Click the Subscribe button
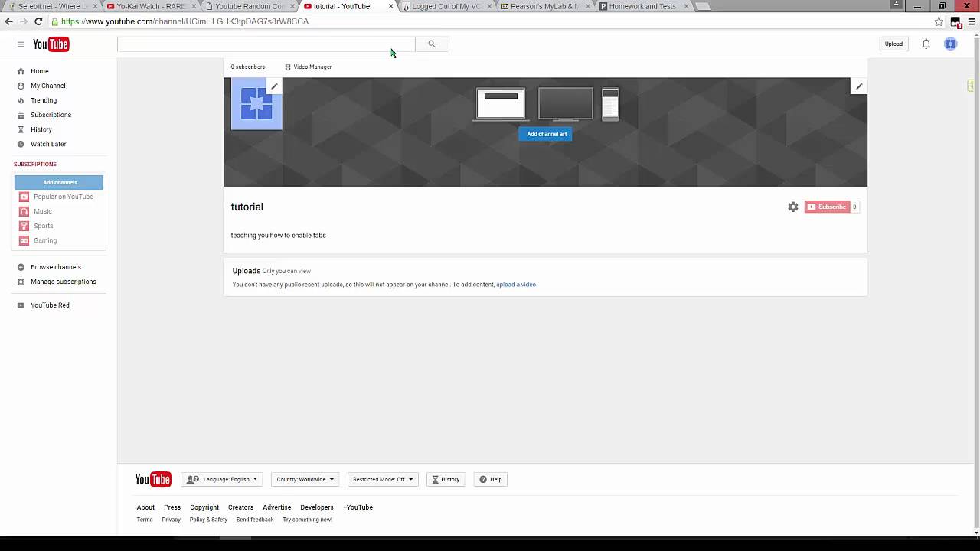 pyautogui.click(x=827, y=207)
